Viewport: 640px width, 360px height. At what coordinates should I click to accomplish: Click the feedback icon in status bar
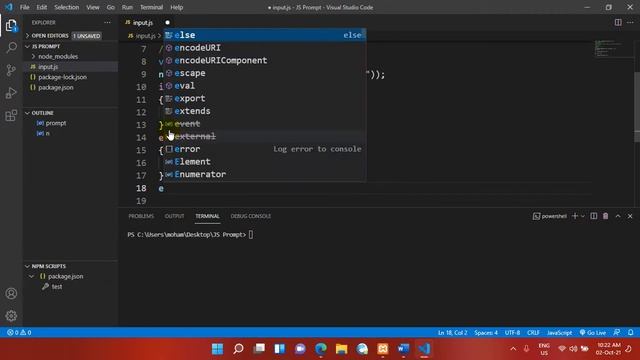[617, 333]
